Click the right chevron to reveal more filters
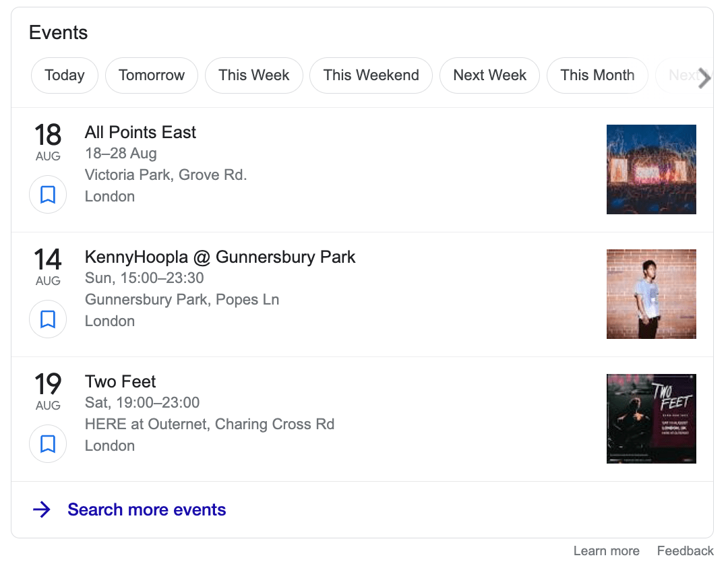Screen dimensions: 728x566 pyautogui.click(x=703, y=78)
